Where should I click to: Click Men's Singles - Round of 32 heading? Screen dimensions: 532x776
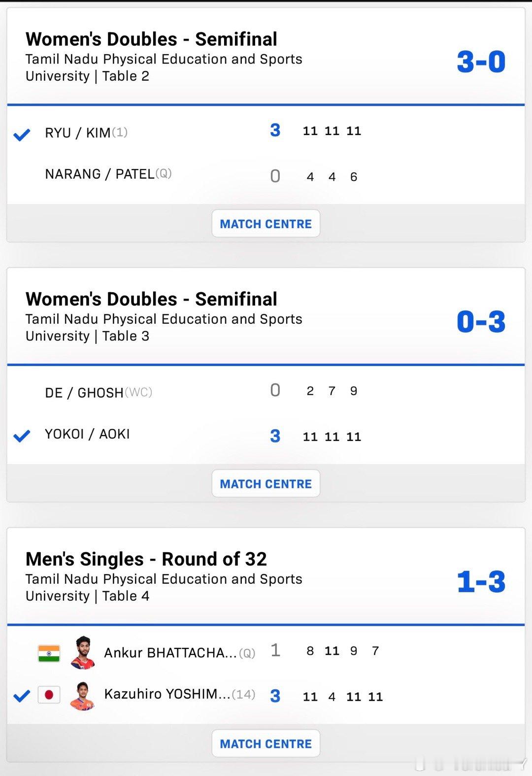tap(146, 559)
